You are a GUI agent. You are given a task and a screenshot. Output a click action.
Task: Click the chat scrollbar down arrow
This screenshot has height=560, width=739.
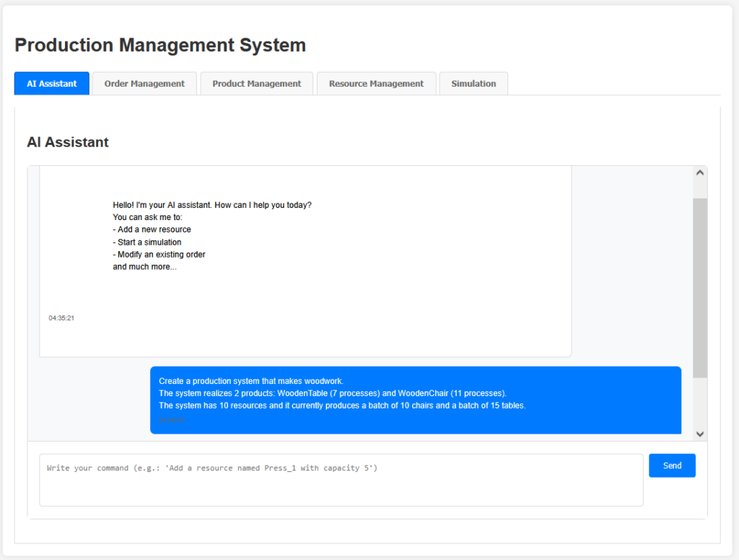[x=699, y=433]
